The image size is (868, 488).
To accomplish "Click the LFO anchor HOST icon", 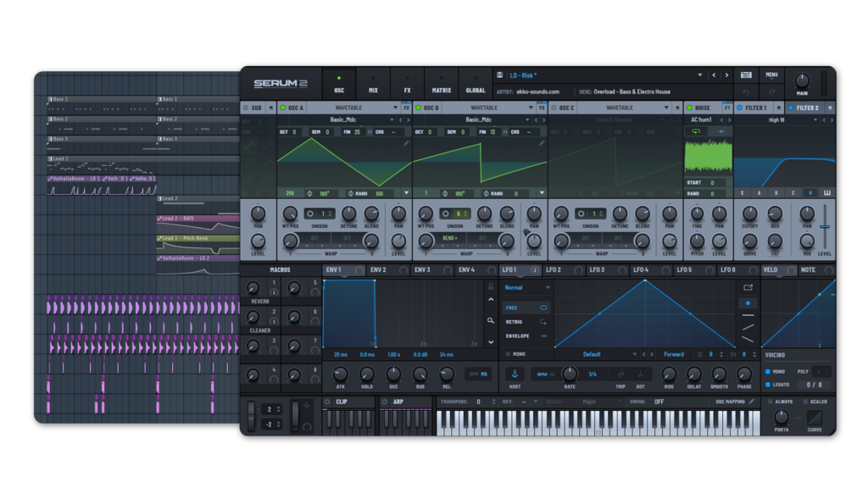I will coord(515,374).
